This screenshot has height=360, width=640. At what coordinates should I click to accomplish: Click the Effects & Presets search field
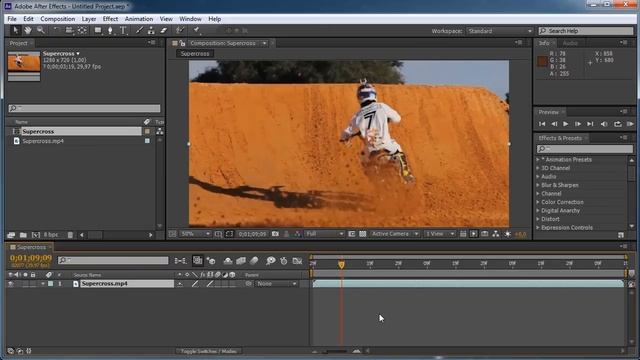(x=585, y=149)
